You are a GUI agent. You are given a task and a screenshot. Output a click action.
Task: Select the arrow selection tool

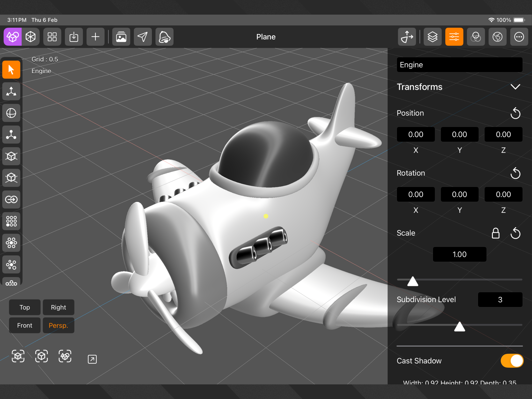coord(11,70)
